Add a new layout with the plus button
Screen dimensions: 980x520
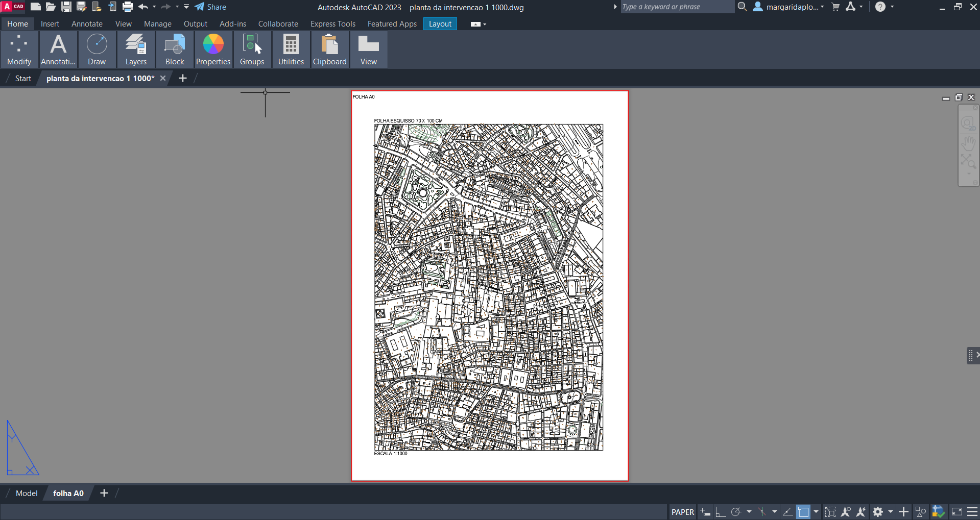[x=104, y=493]
